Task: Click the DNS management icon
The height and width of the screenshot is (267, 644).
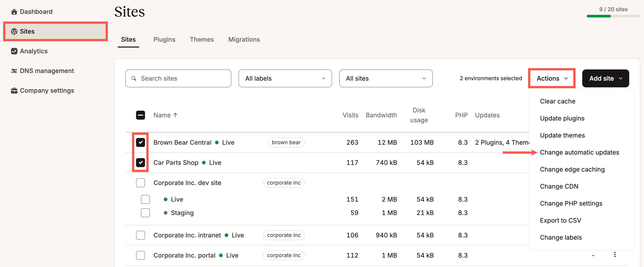Action: click(x=14, y=71)
